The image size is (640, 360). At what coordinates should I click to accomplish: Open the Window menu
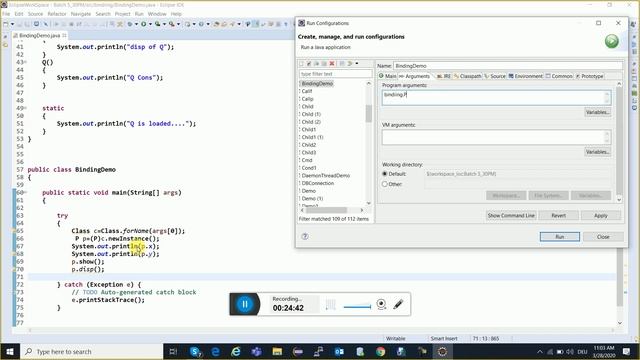click(x=157, y=14)
